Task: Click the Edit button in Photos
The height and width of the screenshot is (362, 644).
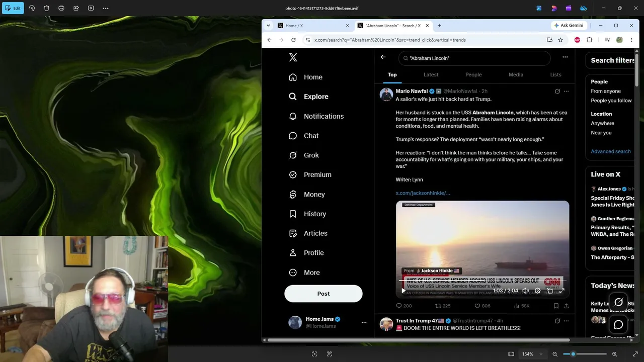Action: (x=13, y=8)
